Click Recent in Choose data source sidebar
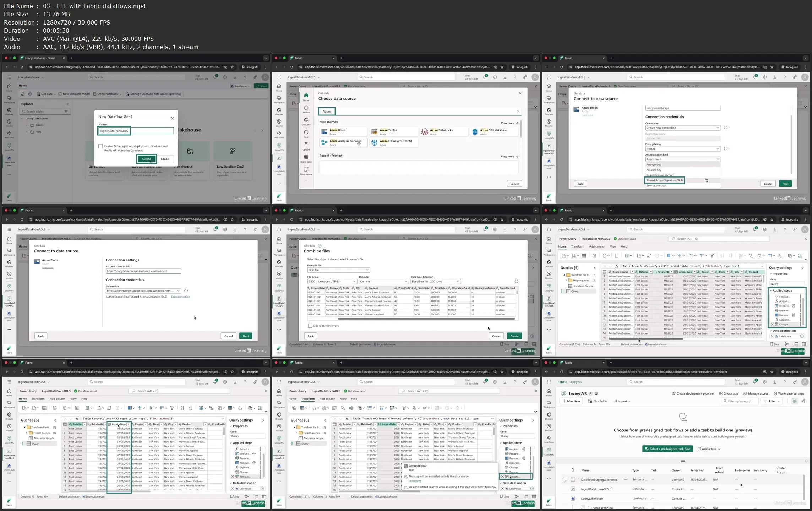The height and width of the screenshot is (511, 812). [x=306, y=109]
